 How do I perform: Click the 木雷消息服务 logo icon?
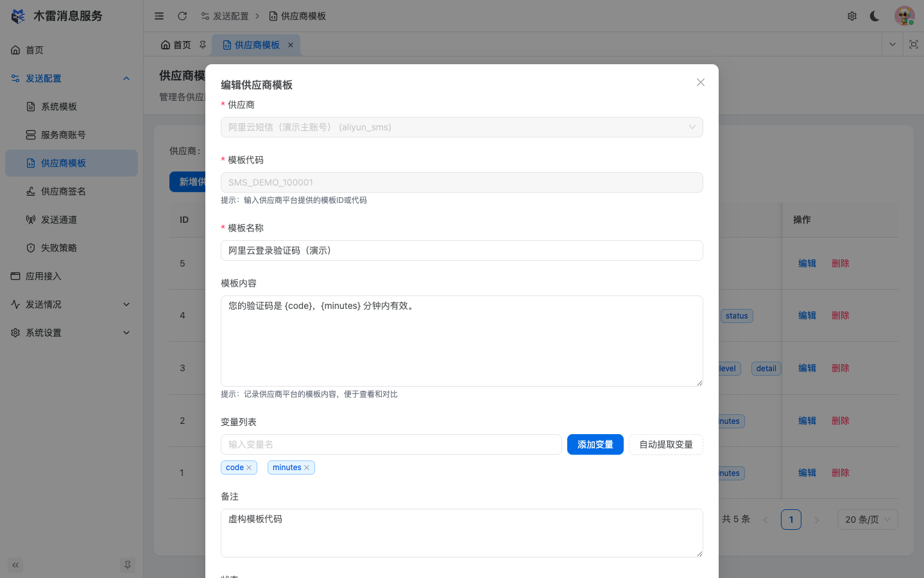click(x=18, y=16)
